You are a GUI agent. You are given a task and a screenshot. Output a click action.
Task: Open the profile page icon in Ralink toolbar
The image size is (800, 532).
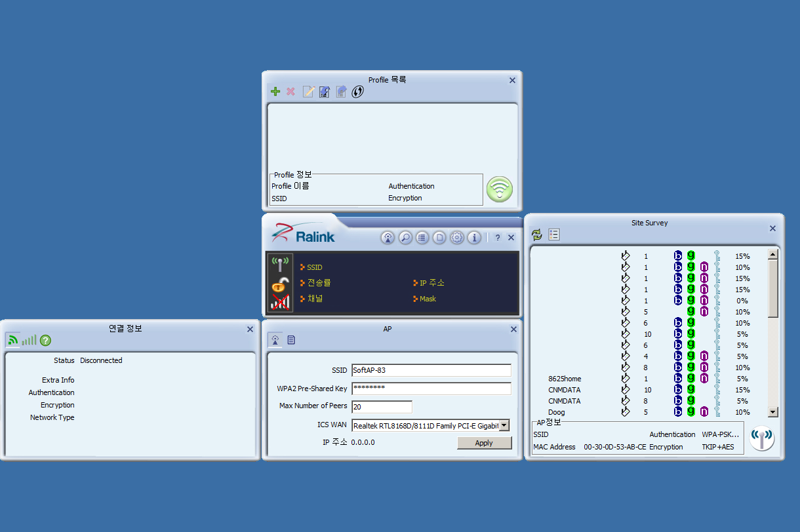(x=439, y=238)
